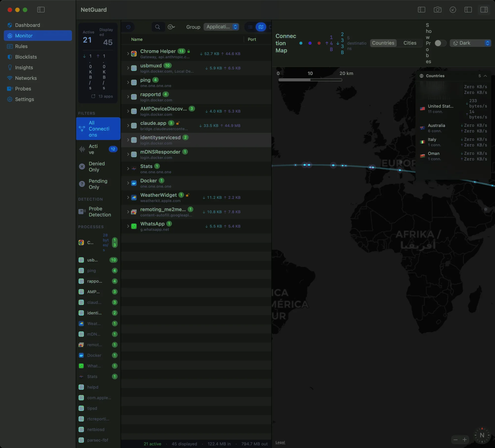
Task: Zoom in with the plus map button
Action: [465, 440]
